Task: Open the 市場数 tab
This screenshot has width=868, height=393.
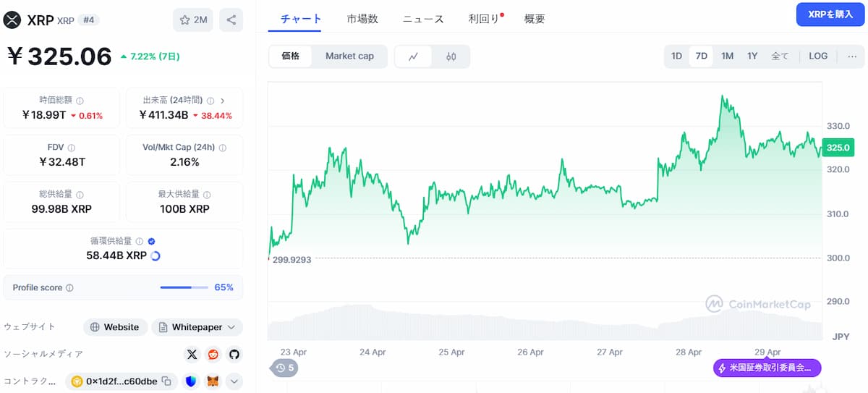Action: [x=362, y=20]
